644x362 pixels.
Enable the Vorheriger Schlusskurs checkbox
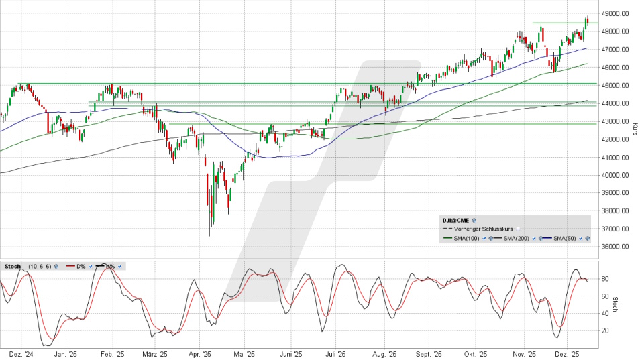tap(518, 229)
